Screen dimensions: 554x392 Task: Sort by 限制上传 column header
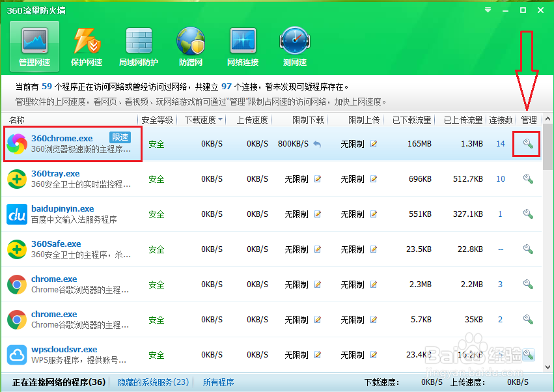(x=363, y=120)
